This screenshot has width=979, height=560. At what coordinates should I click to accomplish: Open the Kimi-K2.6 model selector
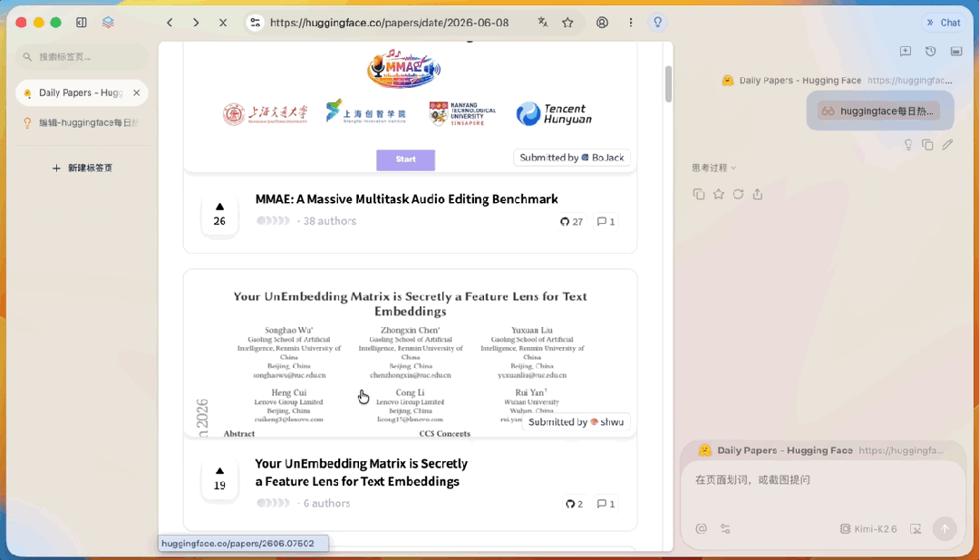coord(868,529)
